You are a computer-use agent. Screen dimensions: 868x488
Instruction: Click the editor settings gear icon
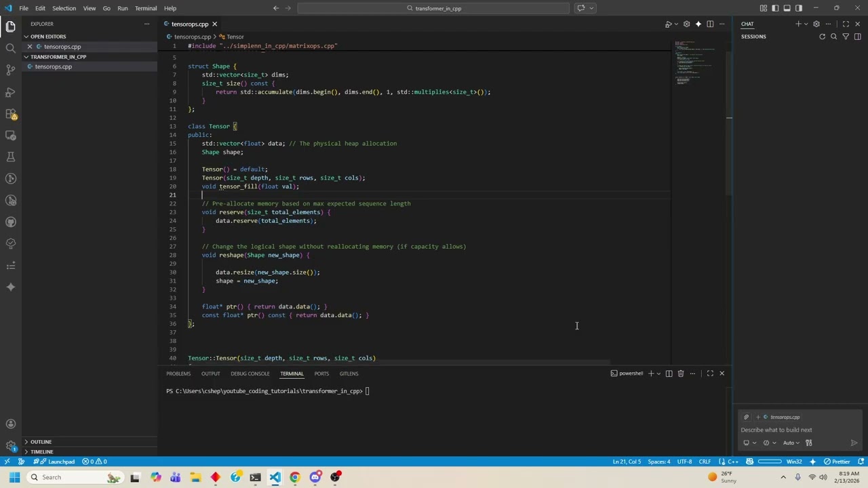(686, 24)
